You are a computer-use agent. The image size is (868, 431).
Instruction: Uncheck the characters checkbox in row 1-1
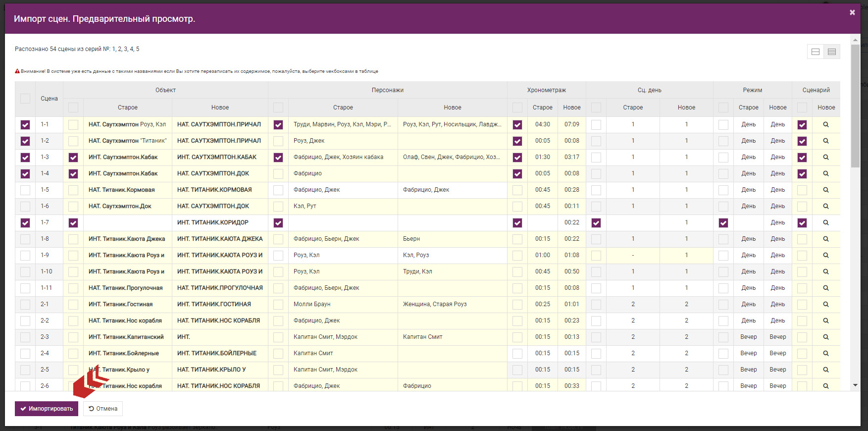[x=278, y=125]
